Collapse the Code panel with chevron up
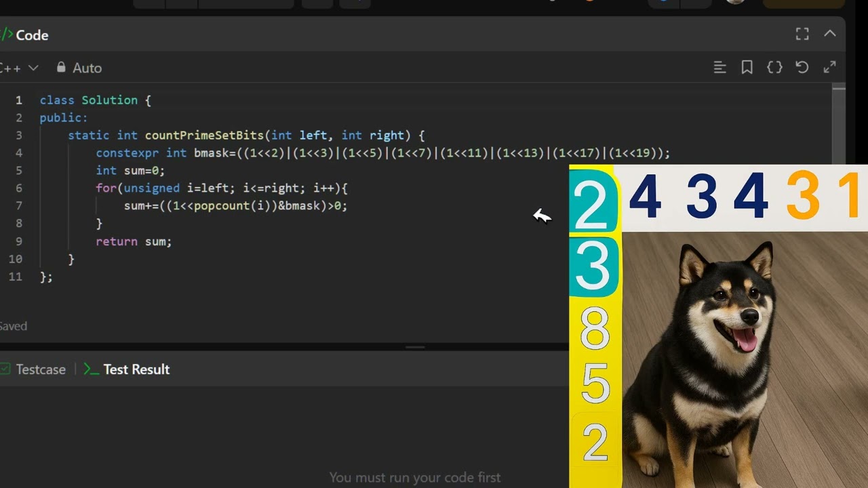Viewport: 868px width, 488px height. 829,34
